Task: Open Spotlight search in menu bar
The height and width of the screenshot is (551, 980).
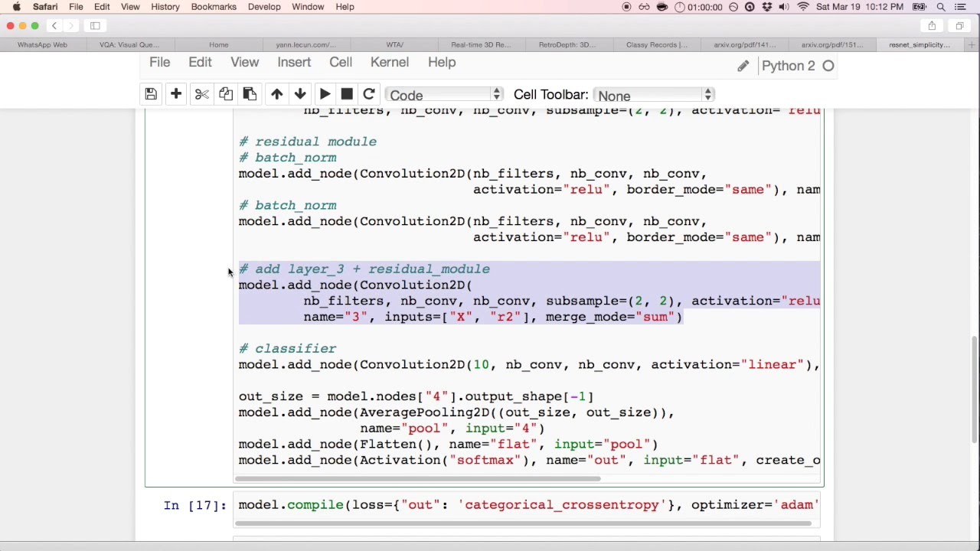Action: point(941,7)
